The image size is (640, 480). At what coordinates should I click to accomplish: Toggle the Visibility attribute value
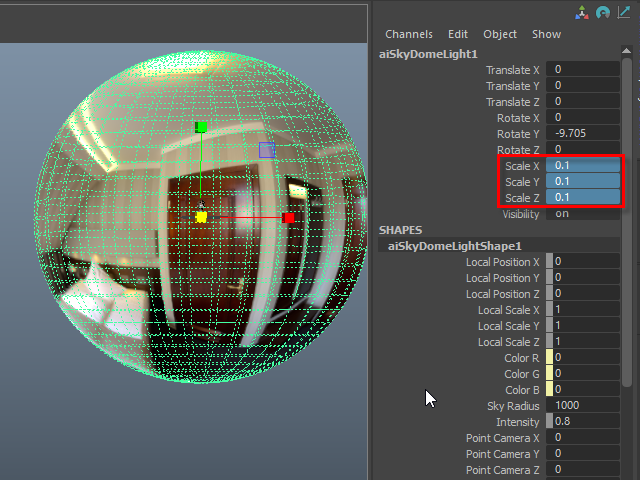click(585, 214)
